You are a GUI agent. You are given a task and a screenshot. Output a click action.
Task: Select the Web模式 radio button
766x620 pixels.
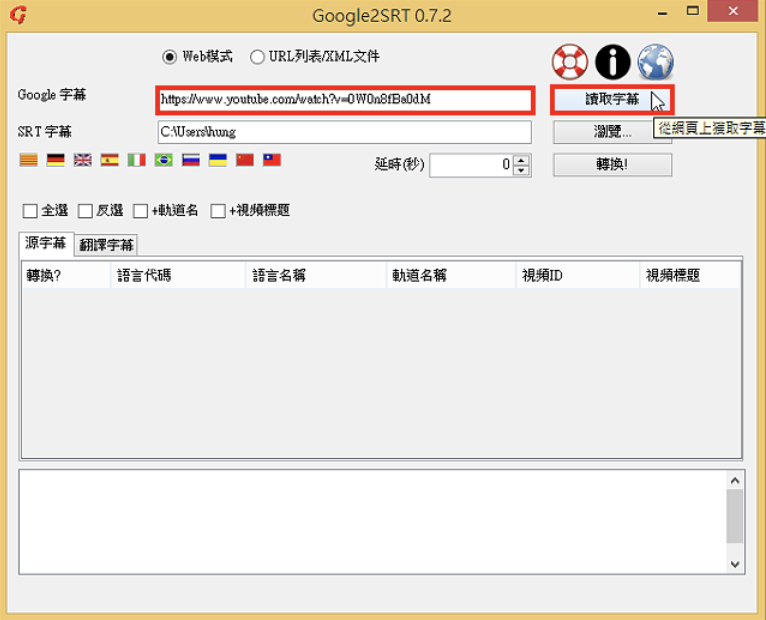170,57
